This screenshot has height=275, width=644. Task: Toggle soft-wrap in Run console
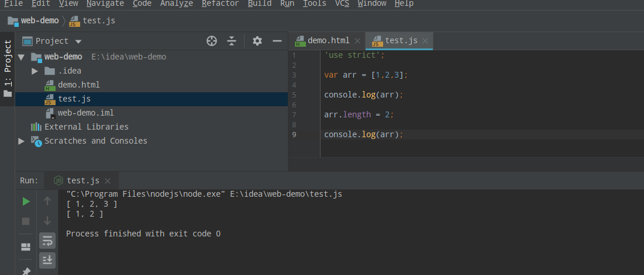click(47, 241)
